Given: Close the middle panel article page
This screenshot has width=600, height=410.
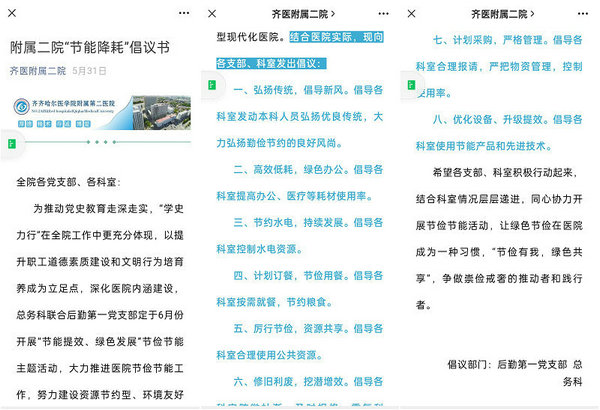Looking at the screenshot, I should (x=216, y=13).
